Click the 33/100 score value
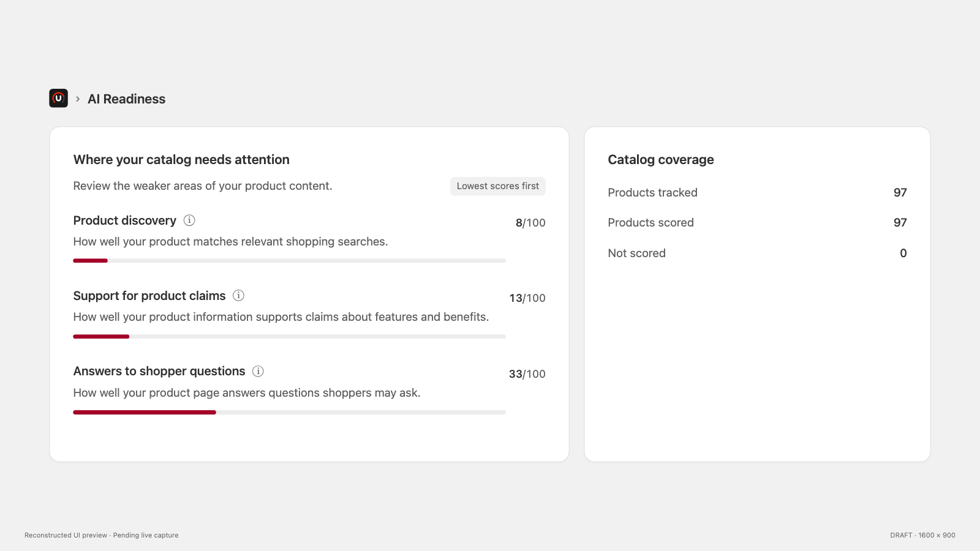Image resolution: width=980 pixels, height=551 pixels. coord(527,374)
